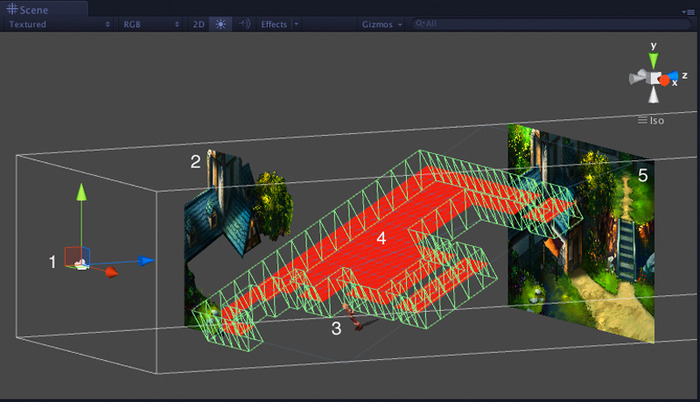Toggle the 2D view mode
Viewport: 700px width, 402px height.
199,24
